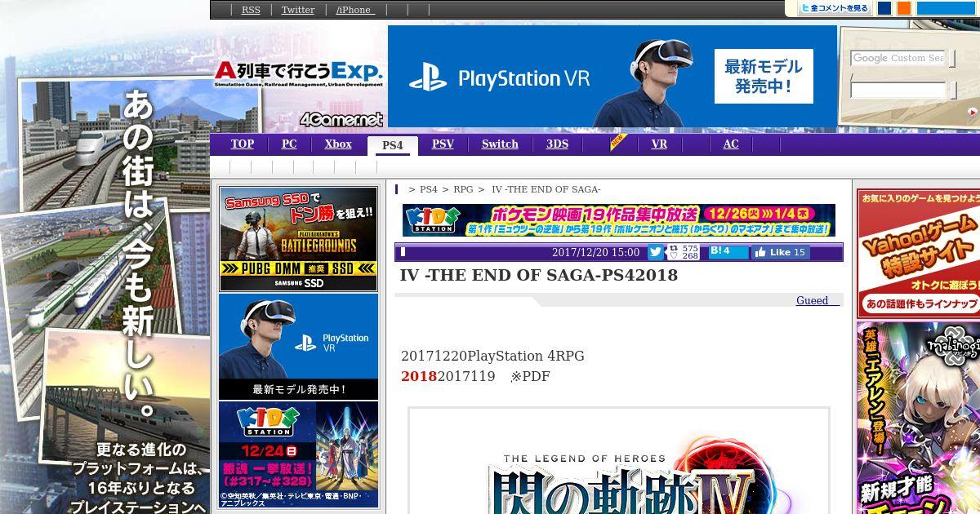
Task: Open the PlayStation VR sidebar ad
Action: pos(299,347)
